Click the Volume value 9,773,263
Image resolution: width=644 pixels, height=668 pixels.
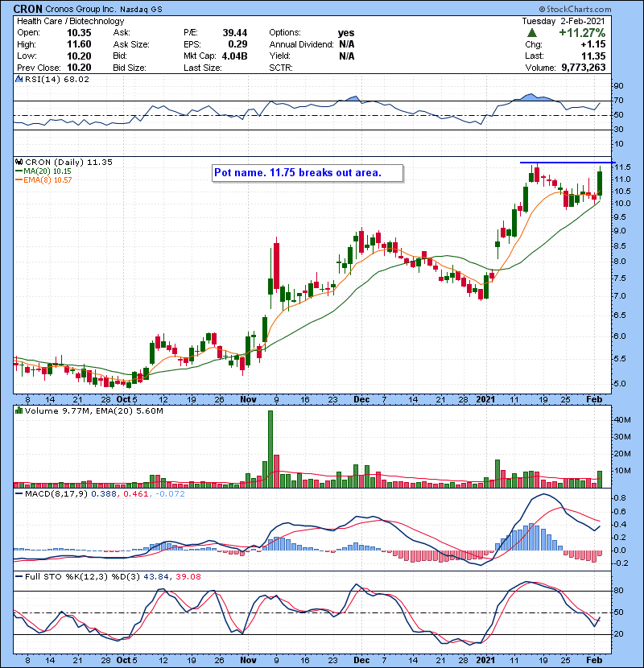584,68
